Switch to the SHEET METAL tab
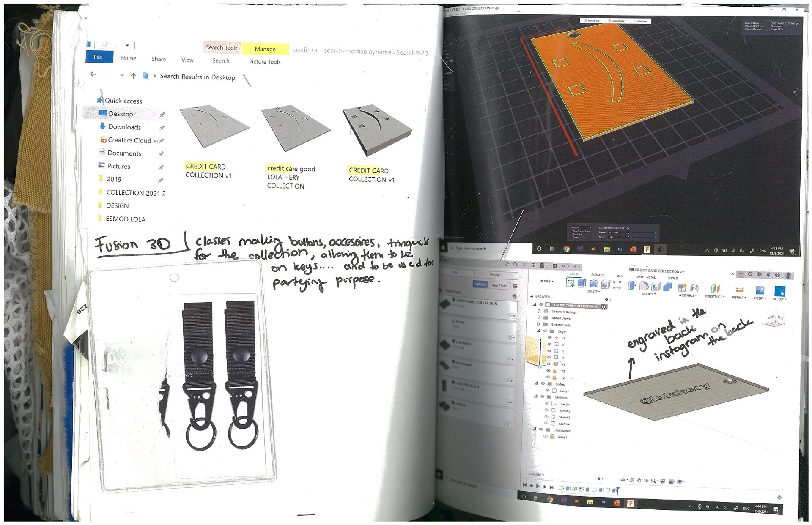This screenshot has height=525, width=812. tap(646, 277)
